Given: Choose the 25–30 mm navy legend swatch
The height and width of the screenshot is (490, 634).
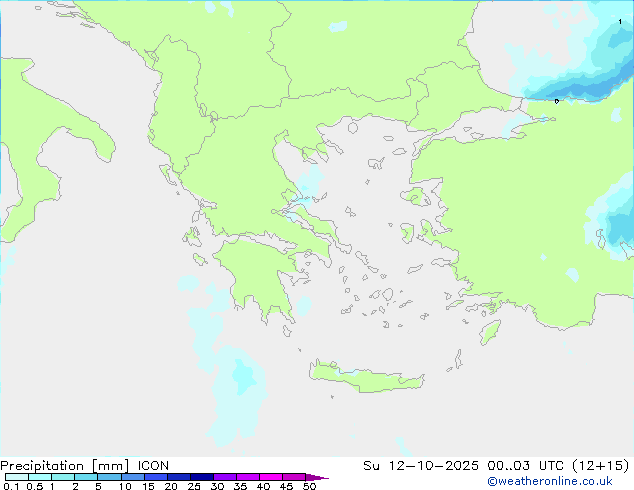Looking at the screenshot, I should (201, 477).
